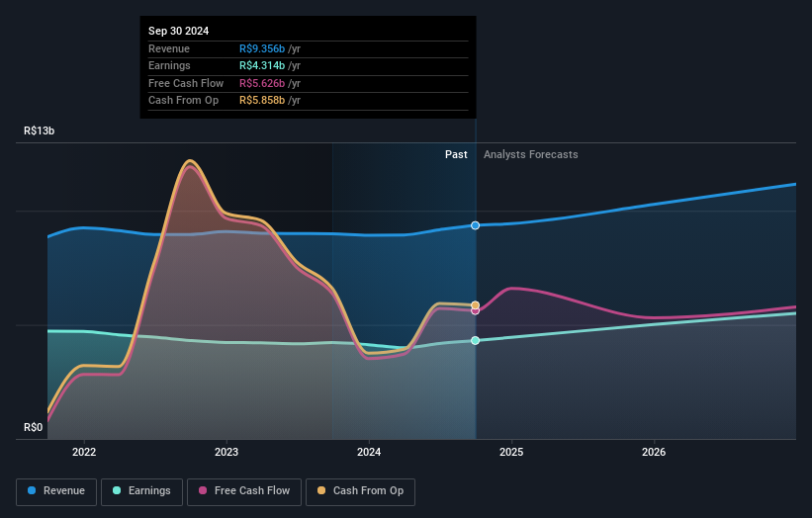812x518 pixels.
Task: Click the Sep 30 2024 tooltip date
Action: pos(179,31)
